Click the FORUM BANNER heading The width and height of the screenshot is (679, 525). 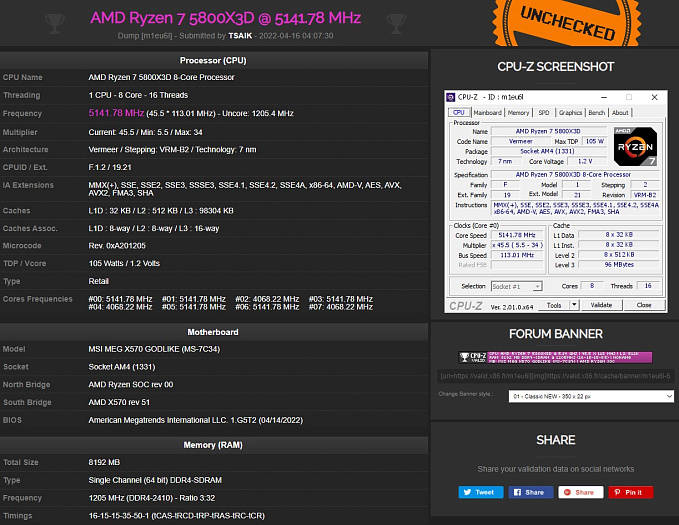click(556, 334)
